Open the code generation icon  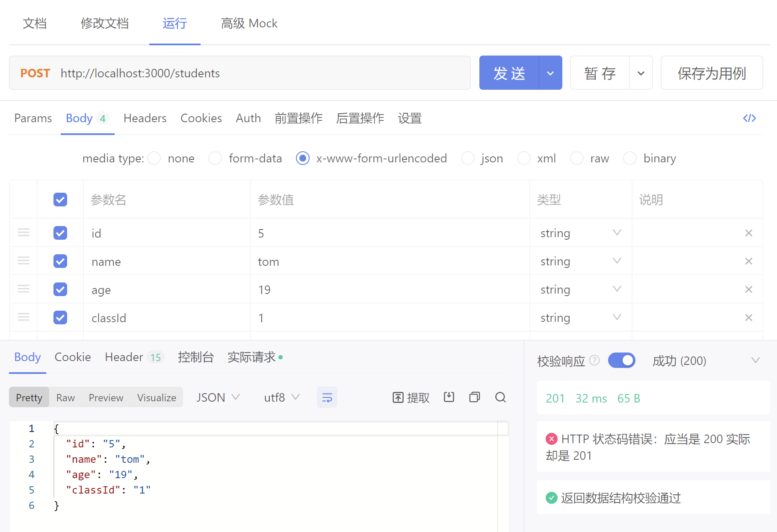click(749, 118)
